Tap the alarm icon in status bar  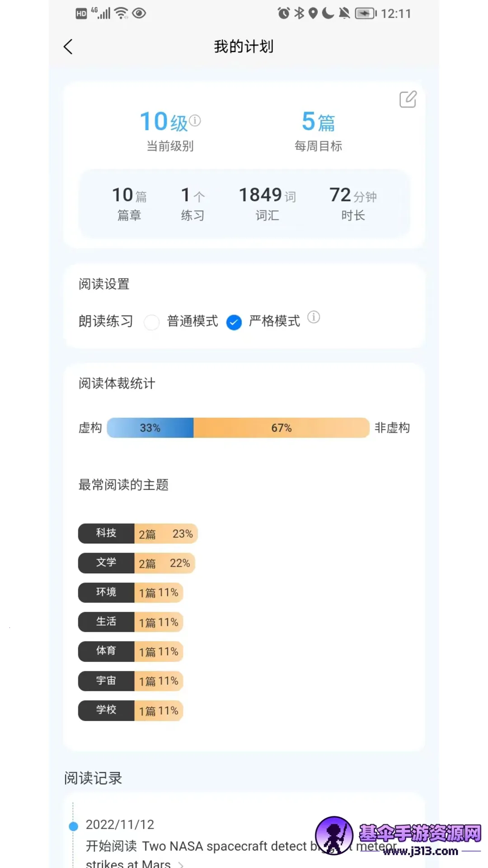[283, 13]
